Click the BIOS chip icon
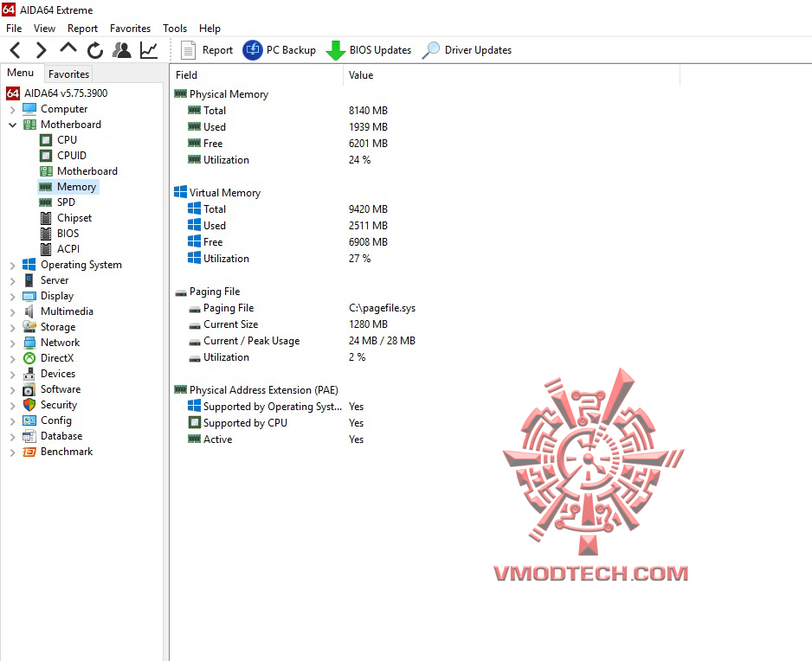The height and width of the screenshot is (661, 812). point(46,234)
